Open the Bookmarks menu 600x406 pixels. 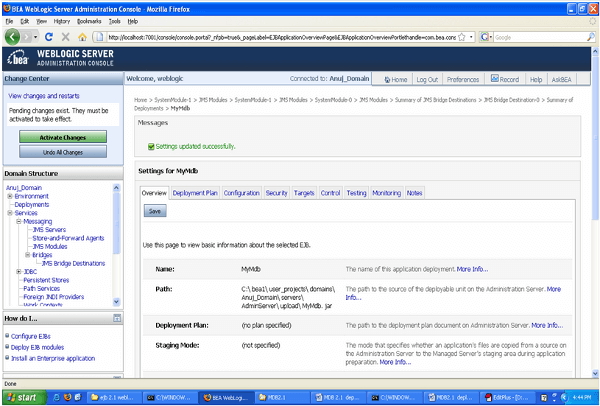pyautogui.click(x=89, y=21)
